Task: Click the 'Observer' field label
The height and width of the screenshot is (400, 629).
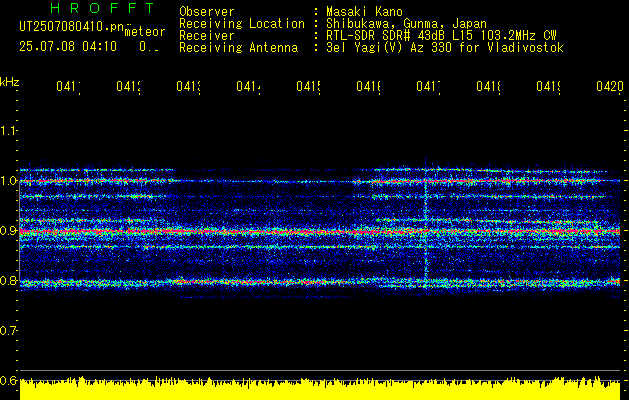Action: (207, 11)
